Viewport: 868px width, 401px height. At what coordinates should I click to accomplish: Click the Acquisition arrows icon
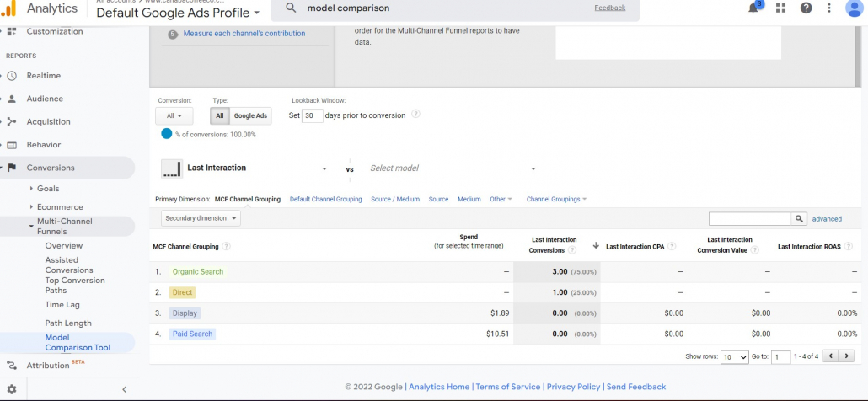coord(12,121)
